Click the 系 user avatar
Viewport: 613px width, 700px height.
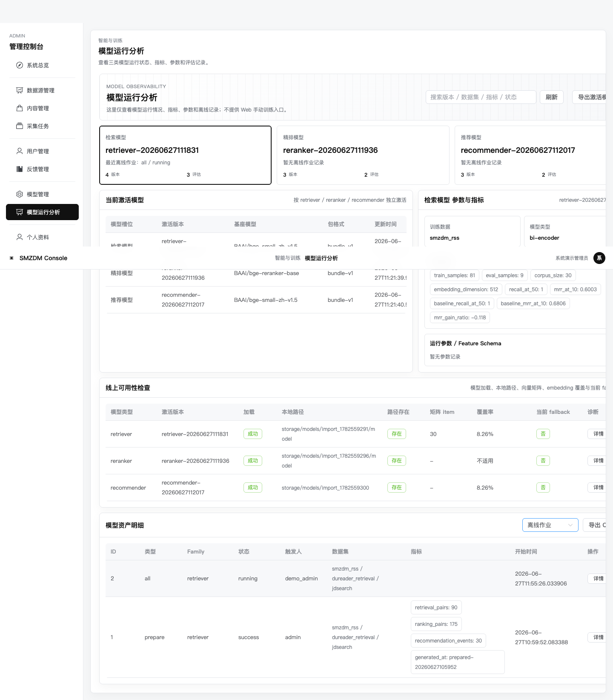point(599,258)
